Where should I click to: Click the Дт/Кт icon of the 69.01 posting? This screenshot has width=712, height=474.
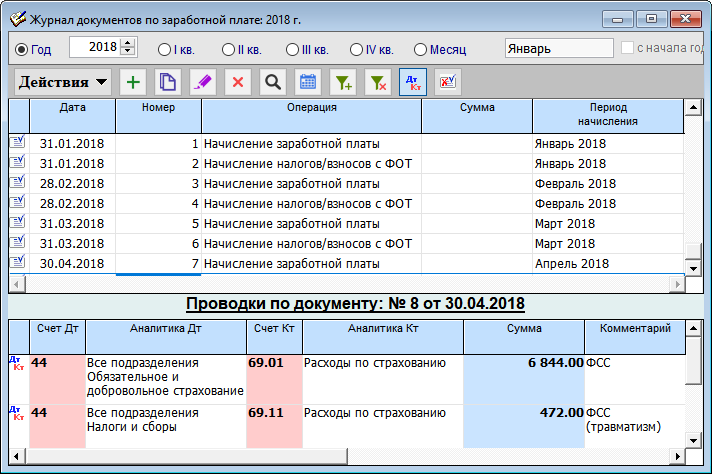[x=16, y=363]
